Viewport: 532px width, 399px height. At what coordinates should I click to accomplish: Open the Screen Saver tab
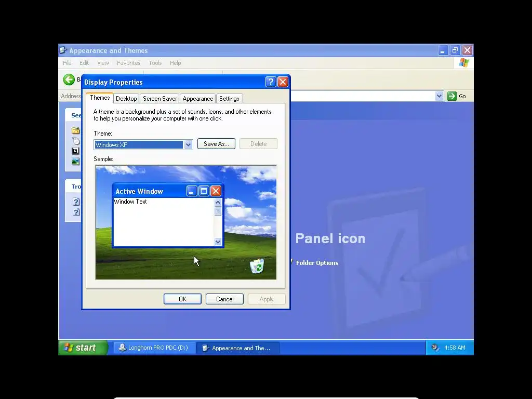click(160, 98)
